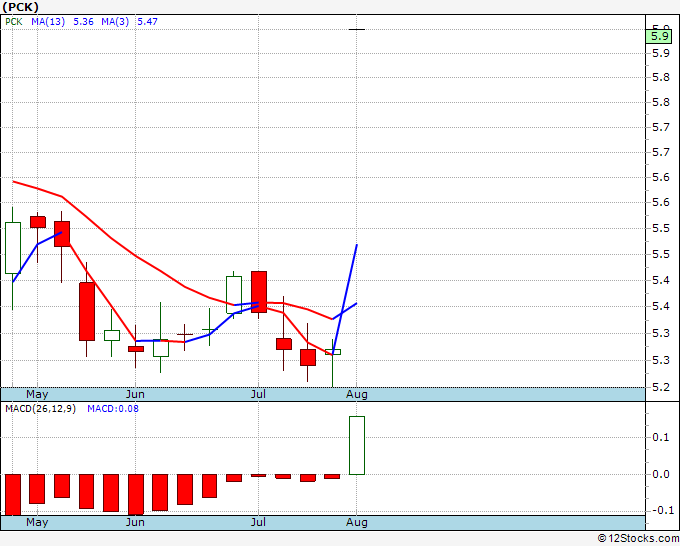This screenshot has height=546, width=680.
Task: Click the May label on price axis
Action: (x=37, y=394)
